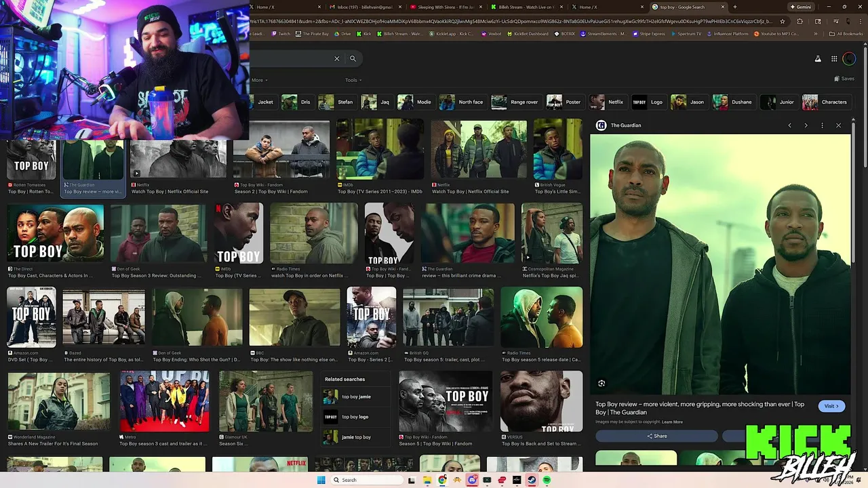This screenshot has width=868, height=488.
Task: Open Task View on the taskbar
Action: 412,480
